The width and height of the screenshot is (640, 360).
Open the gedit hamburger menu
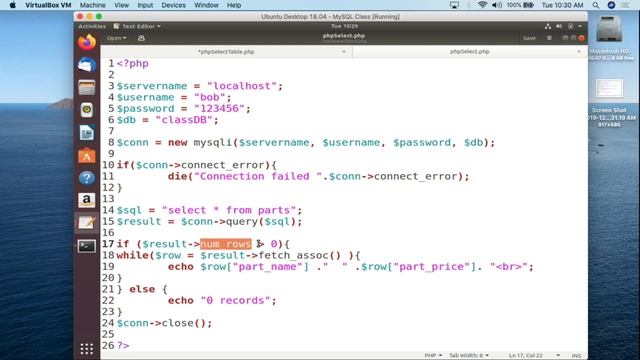[549, 38]
